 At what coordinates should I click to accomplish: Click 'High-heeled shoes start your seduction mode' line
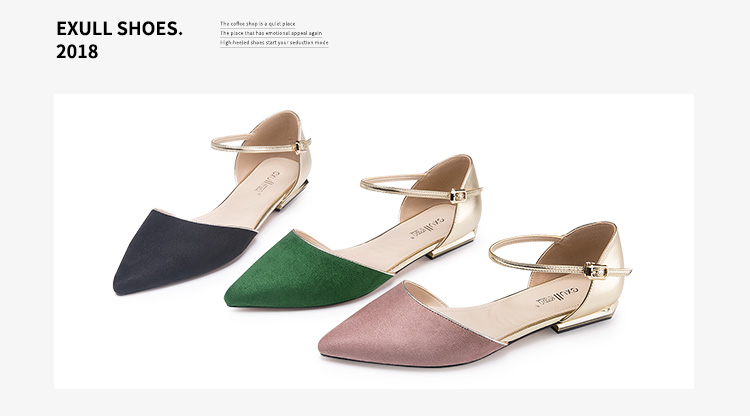pyautogui.click(x=274, y=43)
